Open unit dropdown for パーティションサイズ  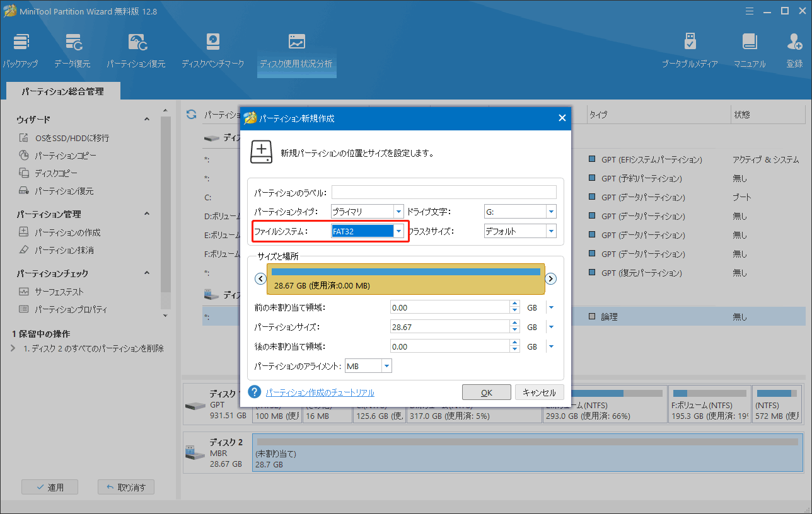click(x=550, y=327)
